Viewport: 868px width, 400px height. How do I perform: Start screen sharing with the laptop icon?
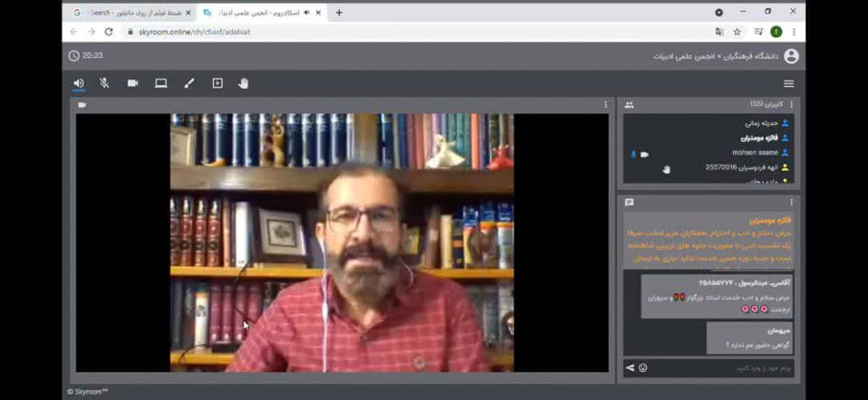tap(161, 84)
